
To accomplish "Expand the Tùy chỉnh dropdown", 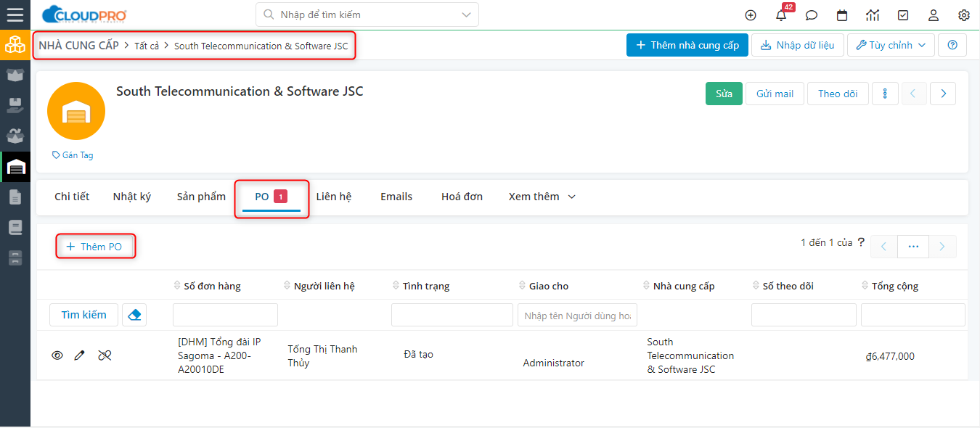I will pos(891,45).
